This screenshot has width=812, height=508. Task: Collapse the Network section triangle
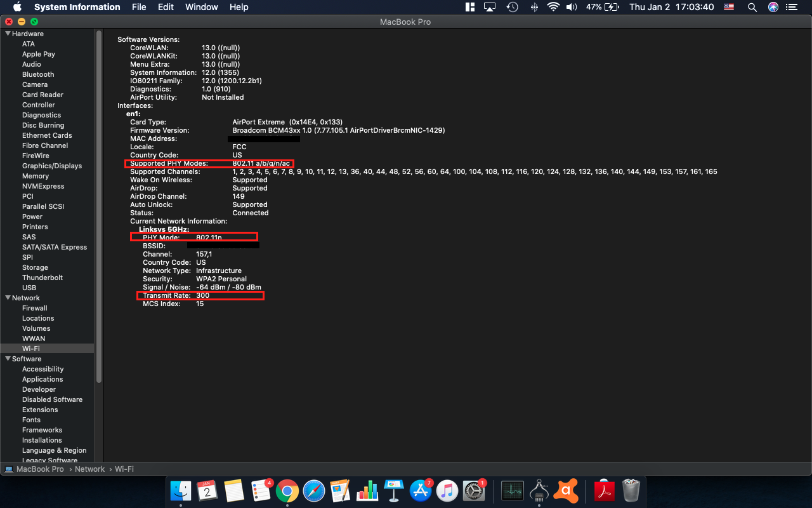pos(8,298)
